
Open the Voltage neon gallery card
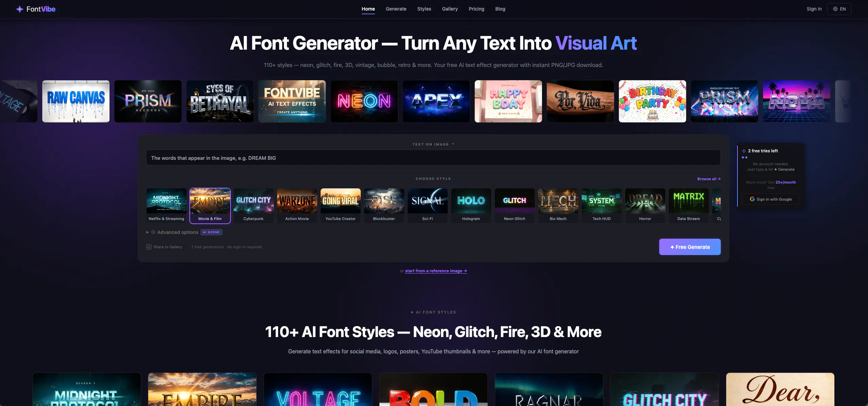coord(318,389)
